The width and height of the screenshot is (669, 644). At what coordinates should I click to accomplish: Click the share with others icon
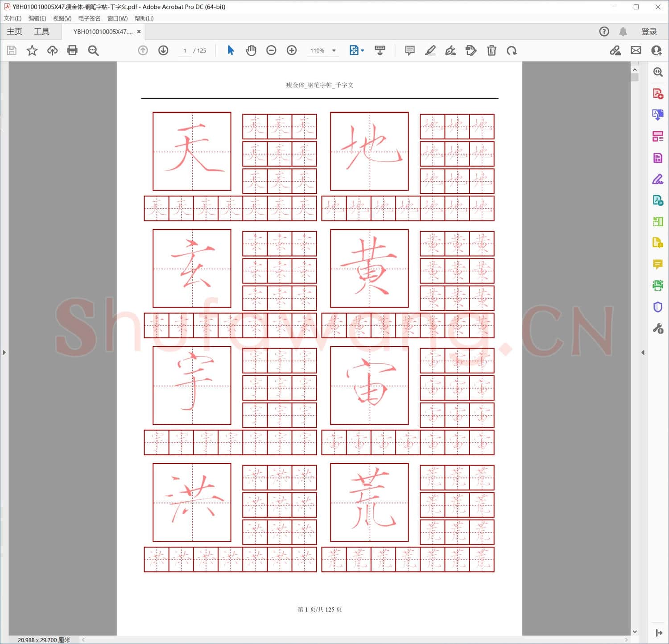pos(657,50)
